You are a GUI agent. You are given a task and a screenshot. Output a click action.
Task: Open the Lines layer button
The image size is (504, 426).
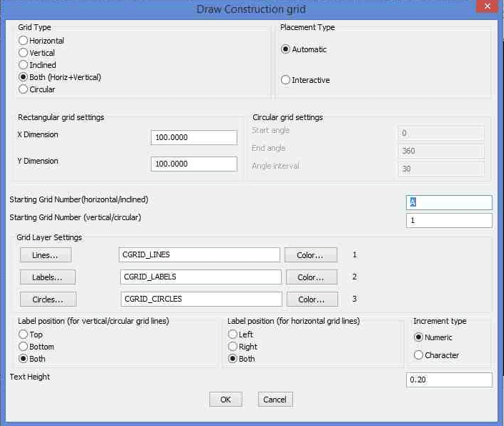click(45, 255)
